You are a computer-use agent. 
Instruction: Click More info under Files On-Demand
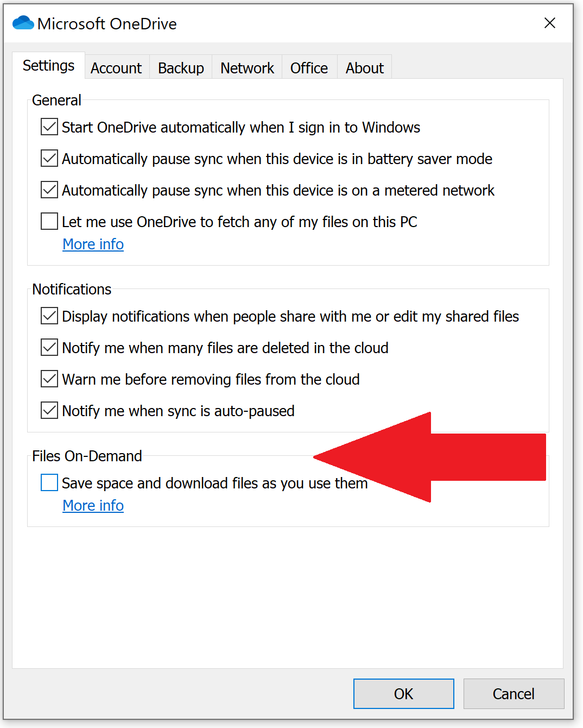(x=93, y=505)
